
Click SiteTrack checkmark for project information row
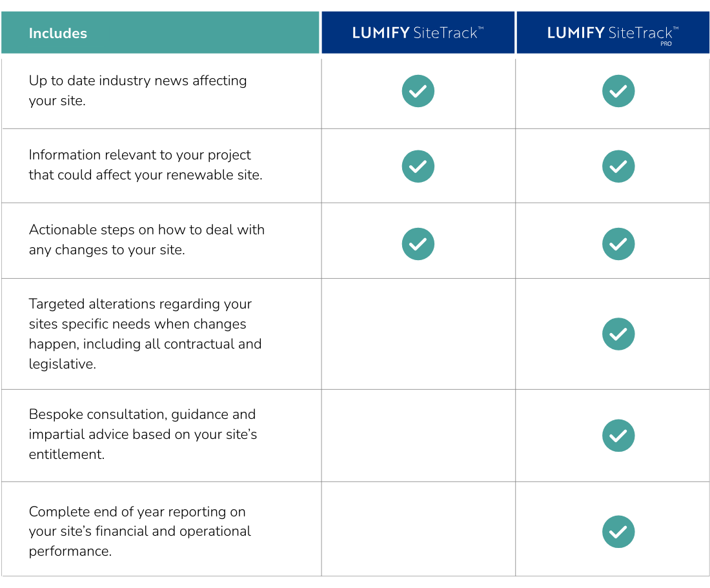tap(418, 166)
